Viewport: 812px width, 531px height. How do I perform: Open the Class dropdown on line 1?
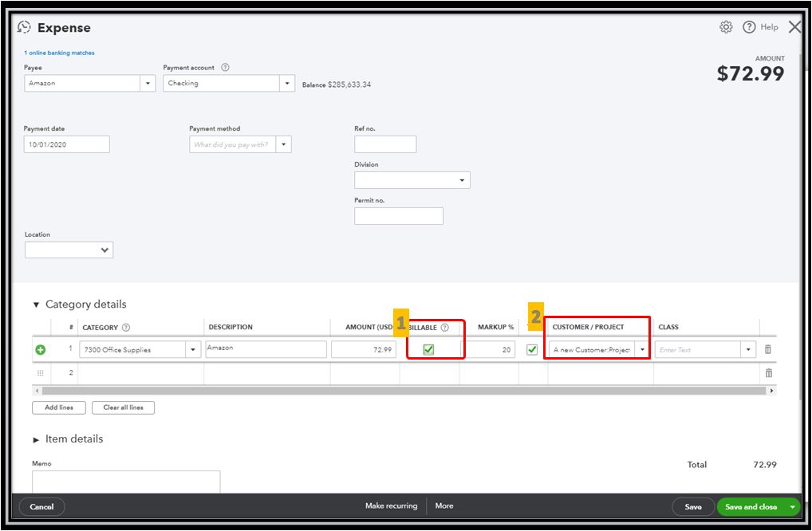[x=748, y=350]
